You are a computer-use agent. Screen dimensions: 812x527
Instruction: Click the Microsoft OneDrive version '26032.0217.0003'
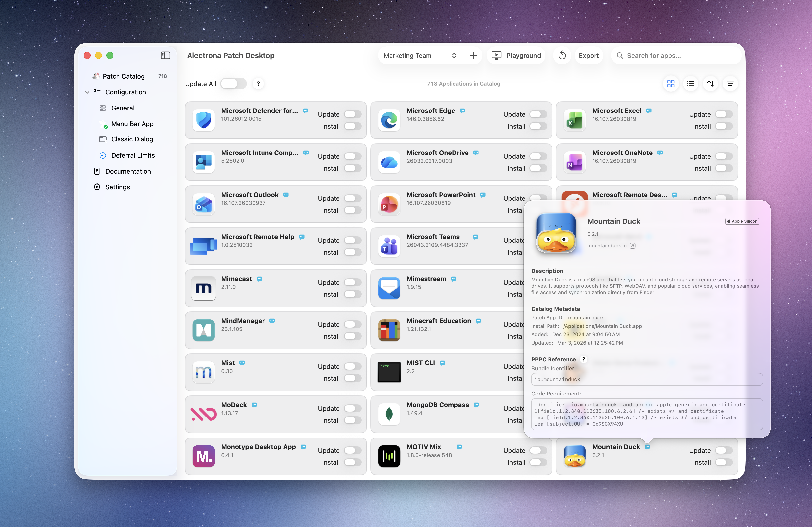point(429,161)
